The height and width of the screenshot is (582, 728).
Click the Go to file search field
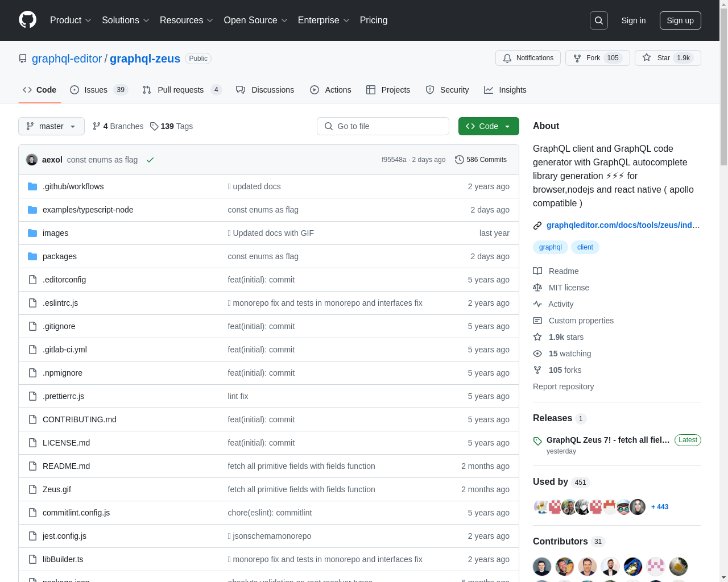click(383, 126)
